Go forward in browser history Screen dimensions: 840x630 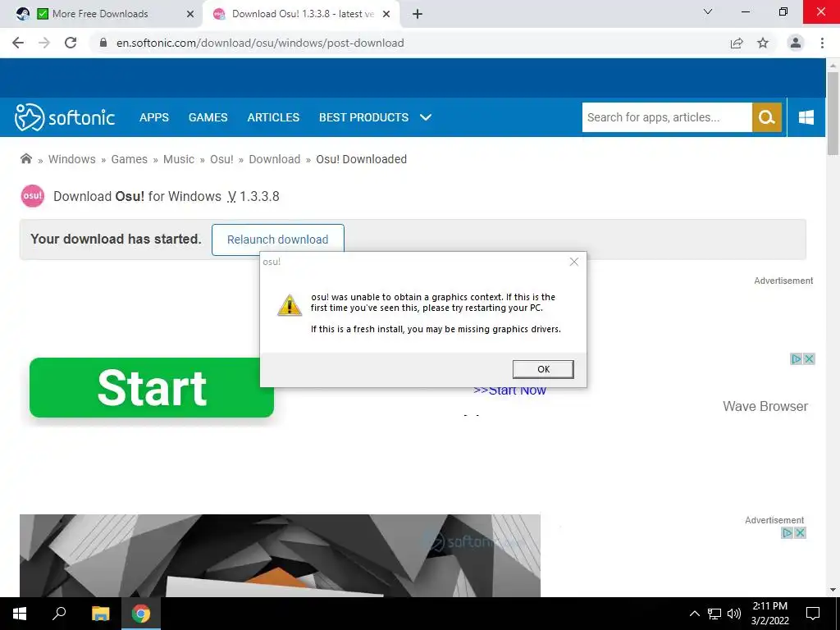[x=44, y=43]
